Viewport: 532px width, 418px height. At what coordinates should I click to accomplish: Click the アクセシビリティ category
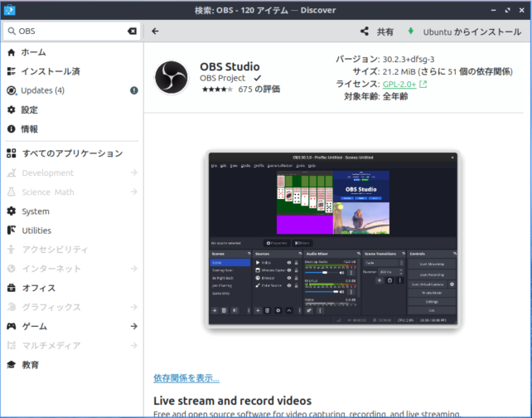pos(72,250)
